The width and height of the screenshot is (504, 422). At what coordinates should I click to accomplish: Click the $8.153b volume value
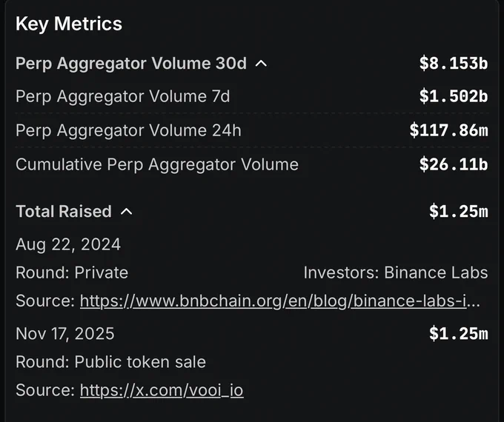pos(454,63)
